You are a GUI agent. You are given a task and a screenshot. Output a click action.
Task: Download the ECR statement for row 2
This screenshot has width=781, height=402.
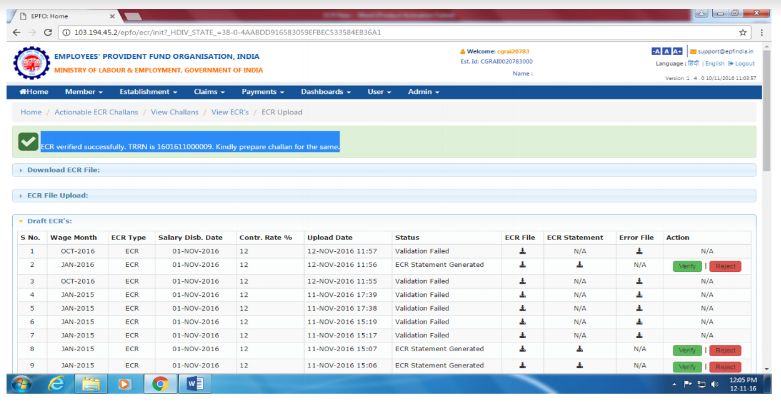coord(579,265)
